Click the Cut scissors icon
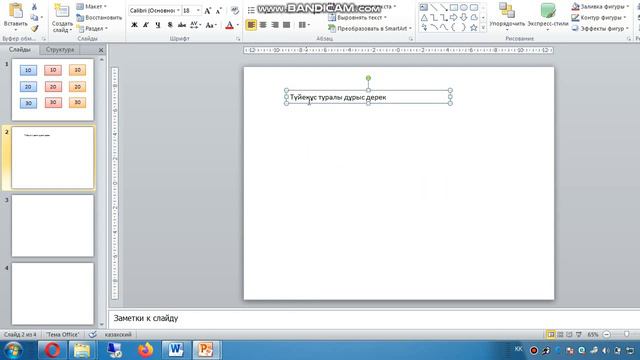Viewport: 640px width, 360px height. tap(34, 7)
